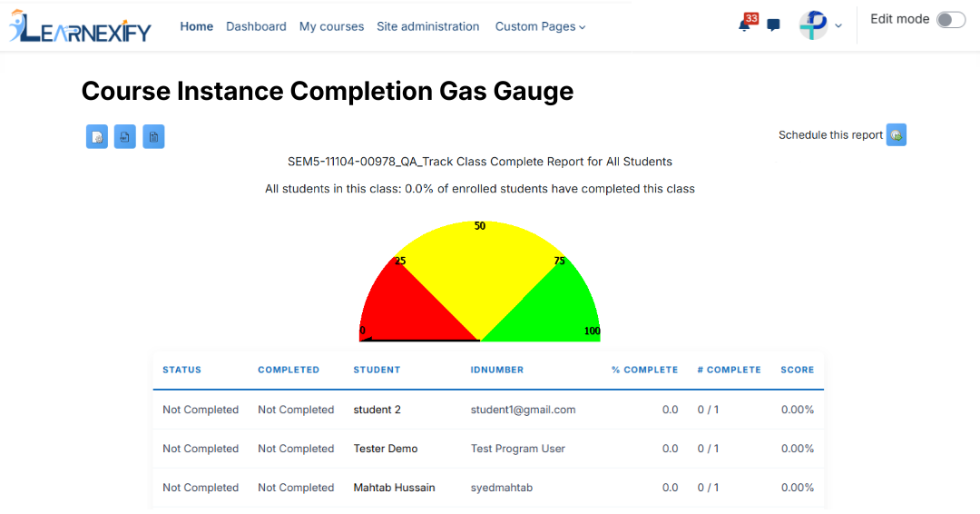Sort table by IDNUMBER column

point(497,370)
